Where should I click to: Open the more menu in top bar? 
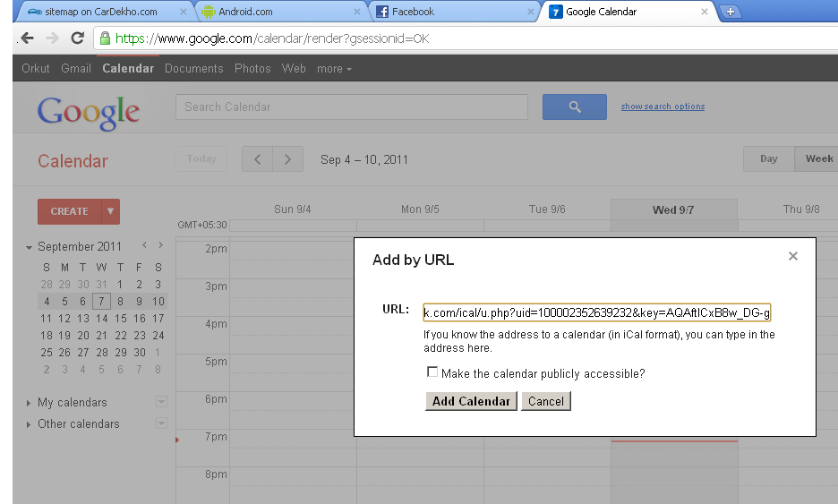[334, 69]
